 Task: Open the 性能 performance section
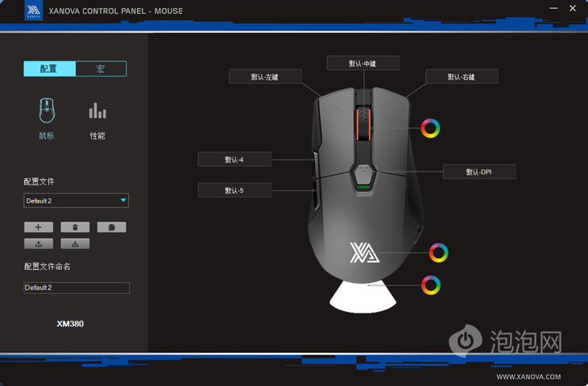[97, 120]
